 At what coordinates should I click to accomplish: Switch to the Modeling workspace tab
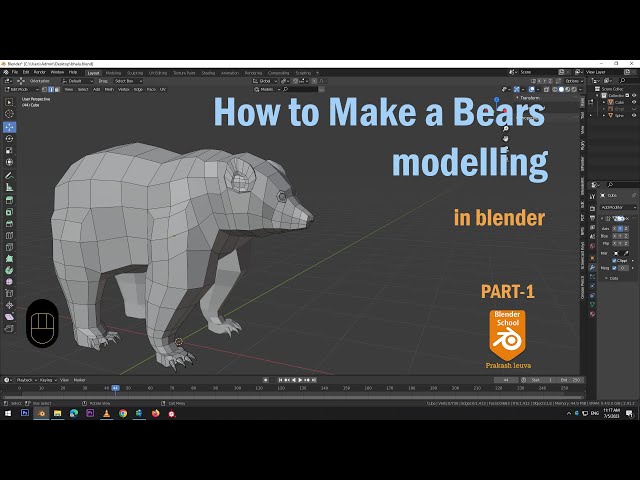coord(113,73)
